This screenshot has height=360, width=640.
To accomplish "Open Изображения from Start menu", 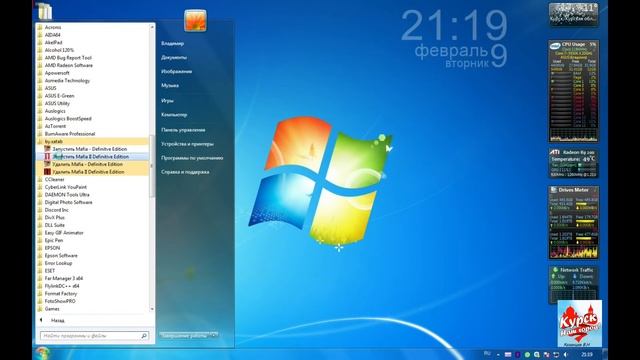I will 176,71.
